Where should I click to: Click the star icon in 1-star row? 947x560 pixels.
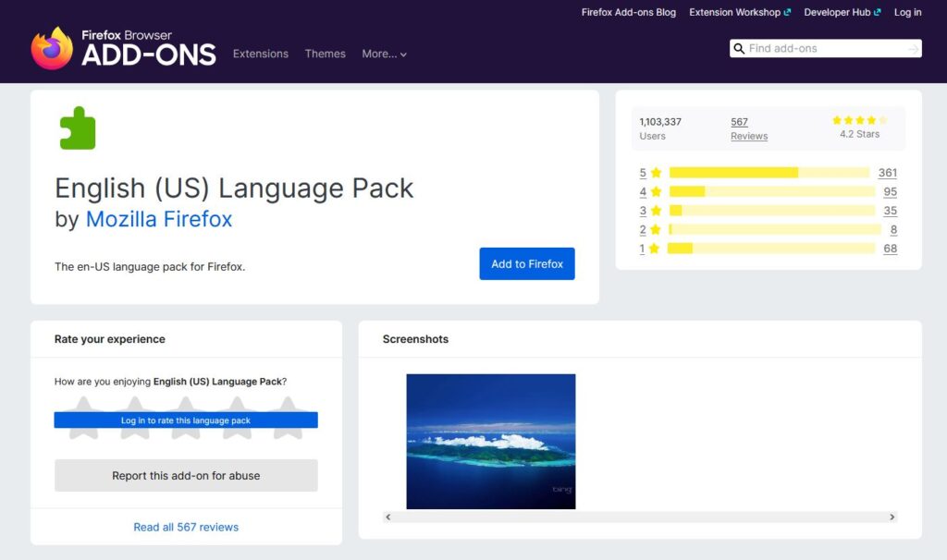(x=654, y=249)
